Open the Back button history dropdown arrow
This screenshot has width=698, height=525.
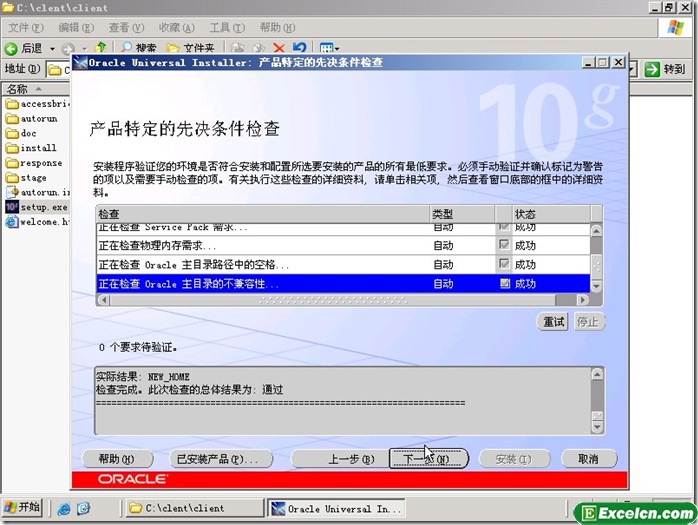(53, 48)
